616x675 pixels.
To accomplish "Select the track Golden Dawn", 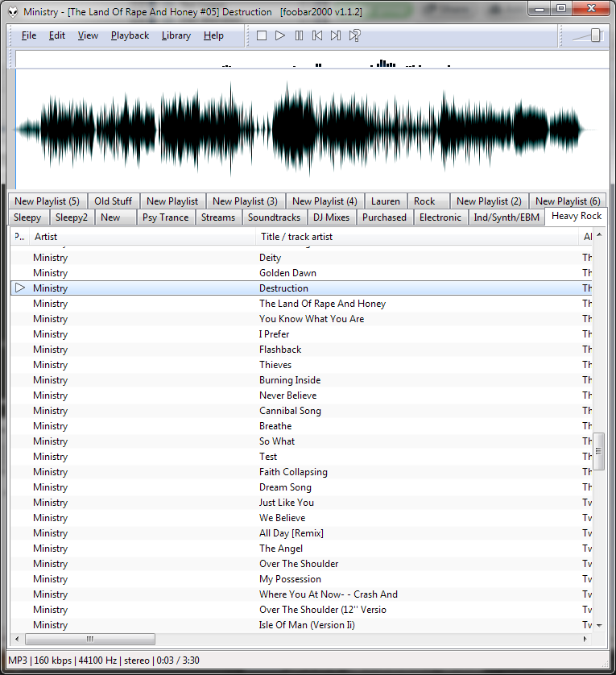I will pos(301,273).
